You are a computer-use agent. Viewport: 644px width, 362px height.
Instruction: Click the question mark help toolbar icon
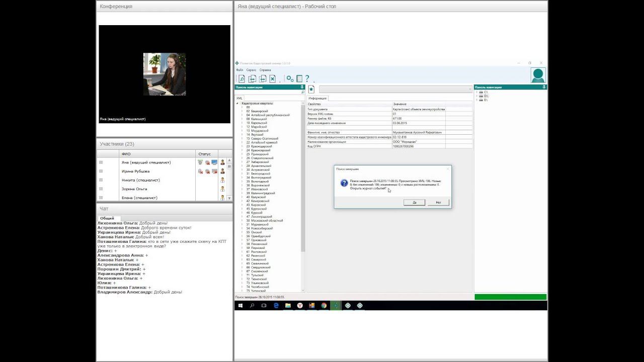tap(307, 78)
